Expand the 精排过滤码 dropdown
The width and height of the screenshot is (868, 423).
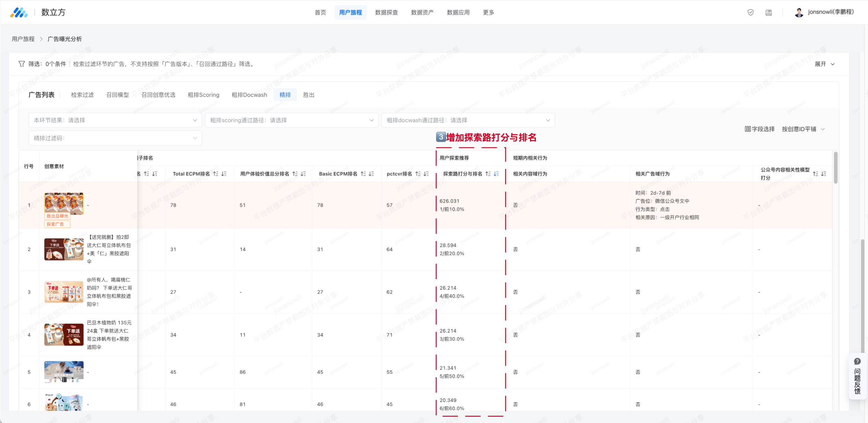point(115,138)
